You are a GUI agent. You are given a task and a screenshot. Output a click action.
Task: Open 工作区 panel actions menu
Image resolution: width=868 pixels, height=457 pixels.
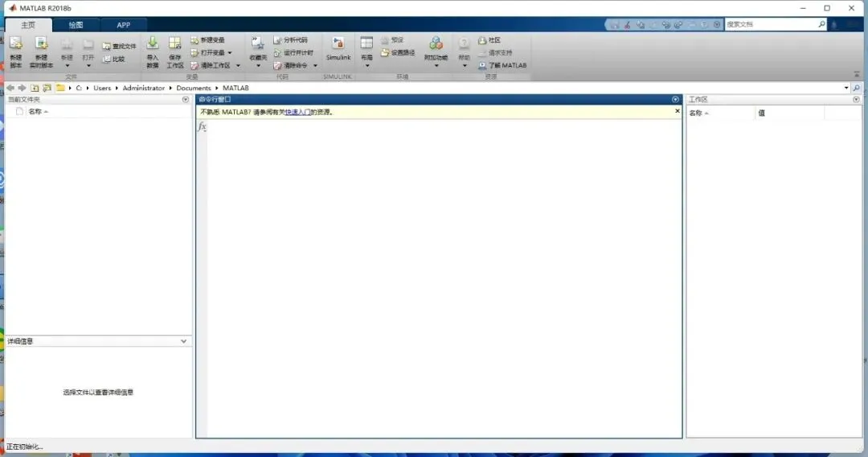click(857, 100)
